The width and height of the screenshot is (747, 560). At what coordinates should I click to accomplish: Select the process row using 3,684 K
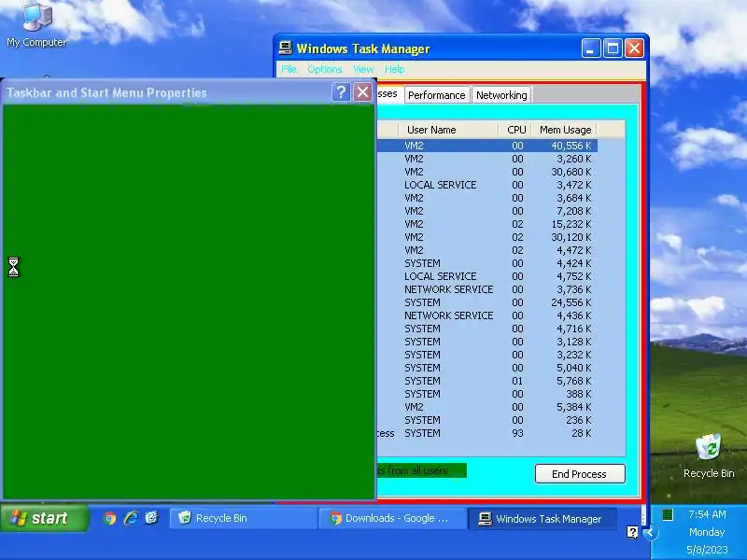[x=486, y=198]
